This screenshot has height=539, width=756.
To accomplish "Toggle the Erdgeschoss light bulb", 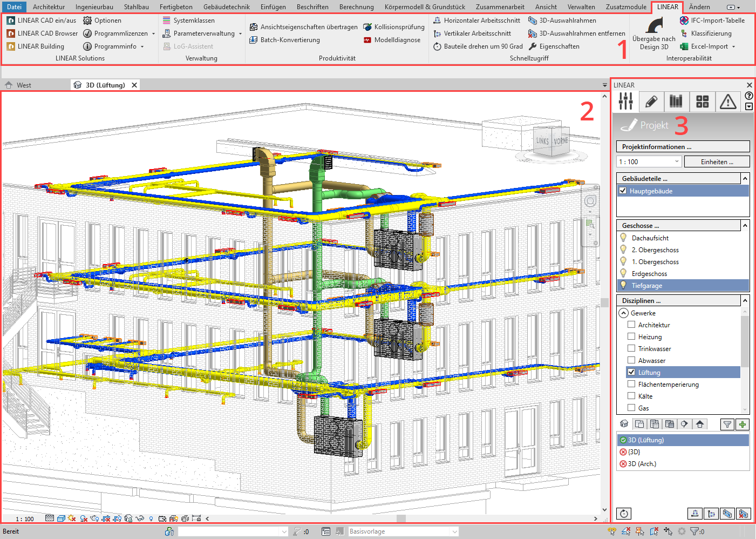I will pos(624,273).
